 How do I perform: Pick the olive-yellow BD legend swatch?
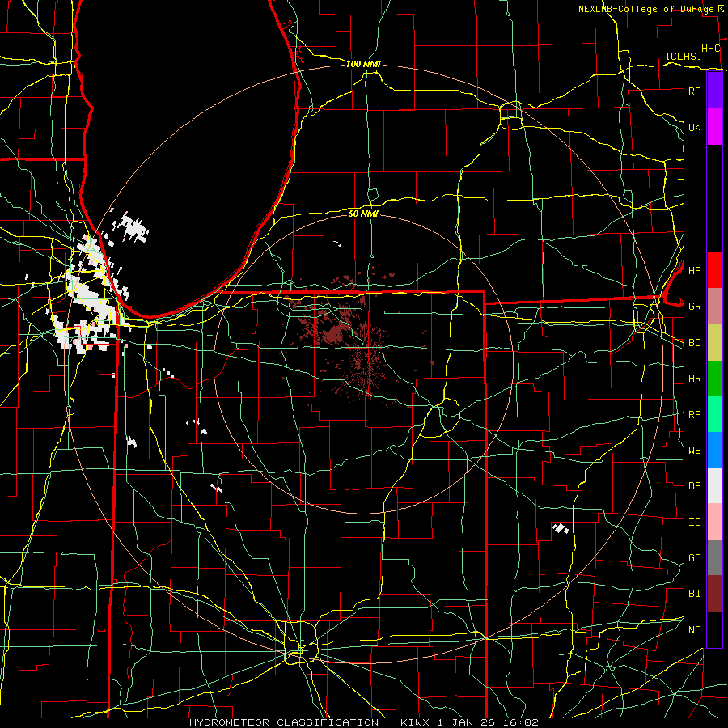point(714,343)
